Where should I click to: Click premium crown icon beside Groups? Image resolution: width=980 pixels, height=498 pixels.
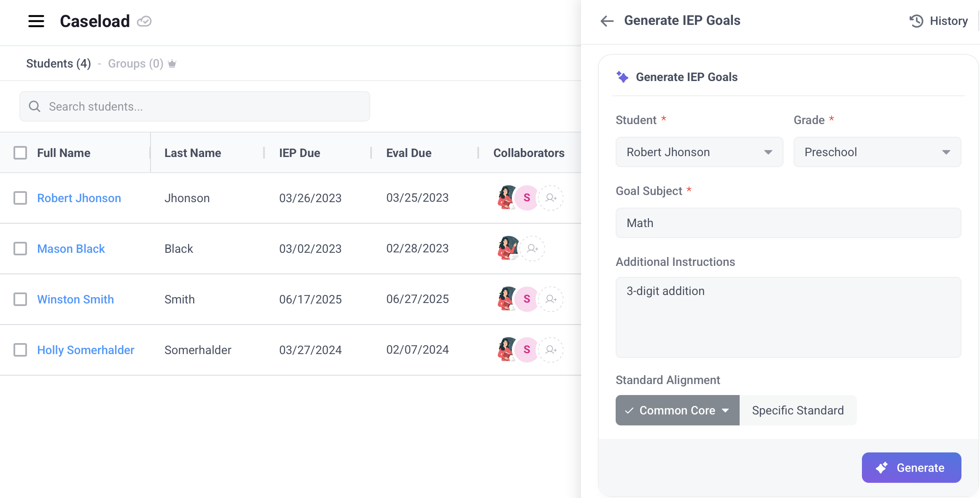click(172, 64)
